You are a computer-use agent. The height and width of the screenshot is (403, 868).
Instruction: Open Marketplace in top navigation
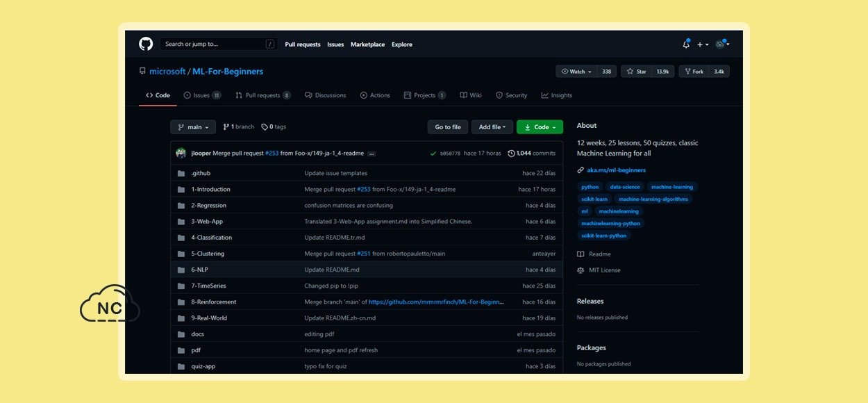coord(367,44)
